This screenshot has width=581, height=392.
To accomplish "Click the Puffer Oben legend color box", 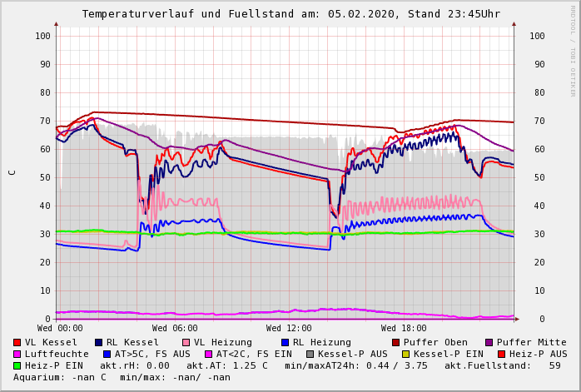I will 396,342.
